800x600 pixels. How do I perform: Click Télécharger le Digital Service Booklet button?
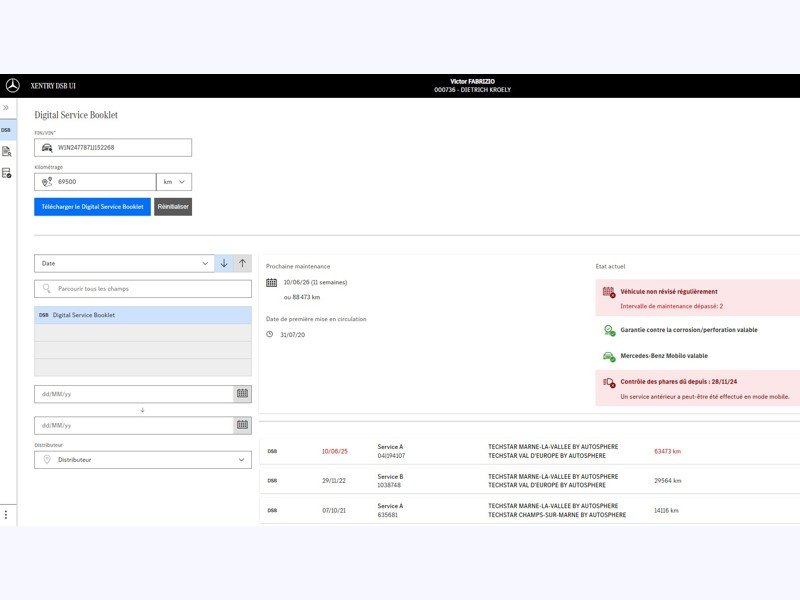92,206
